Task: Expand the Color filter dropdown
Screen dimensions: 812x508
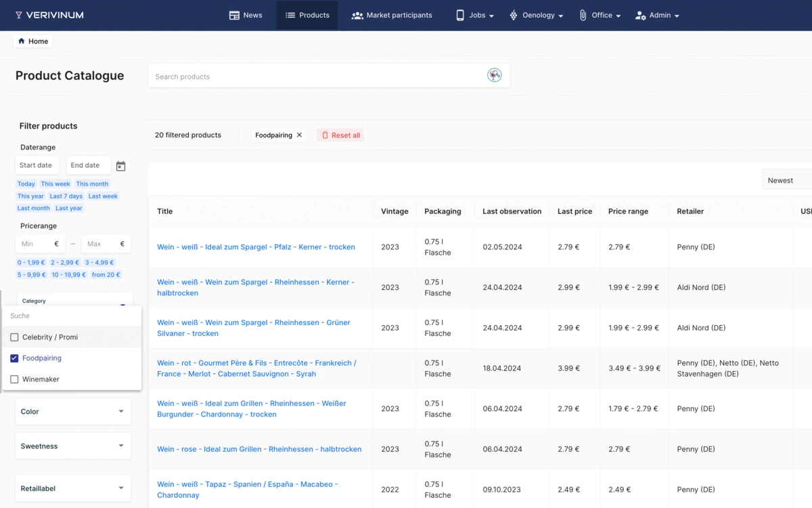Action: click(x=73, y=411)
